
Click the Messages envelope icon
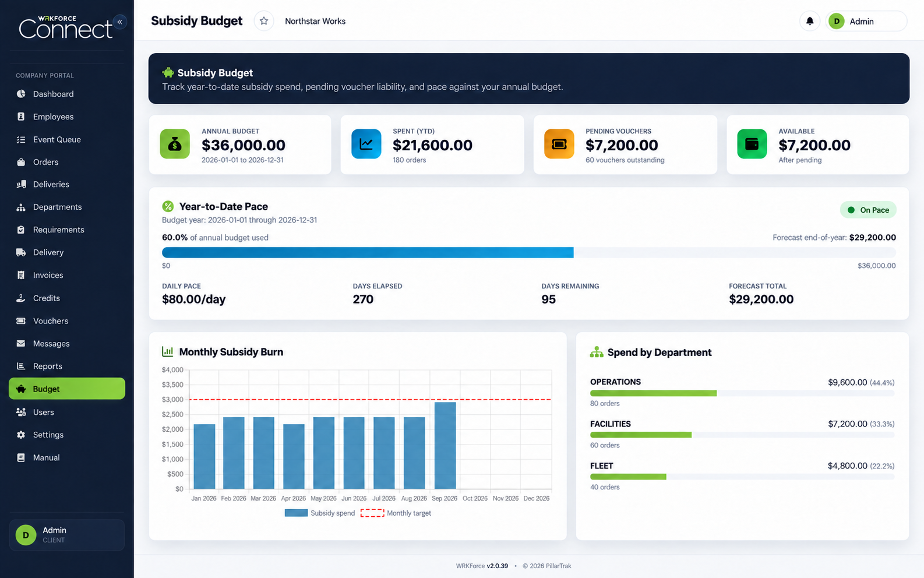click(x=21, y=344)
